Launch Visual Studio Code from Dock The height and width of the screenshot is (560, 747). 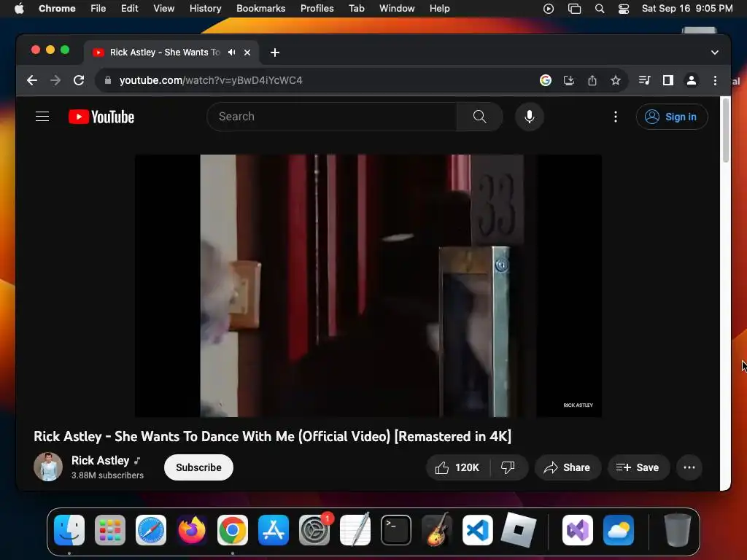478,530
